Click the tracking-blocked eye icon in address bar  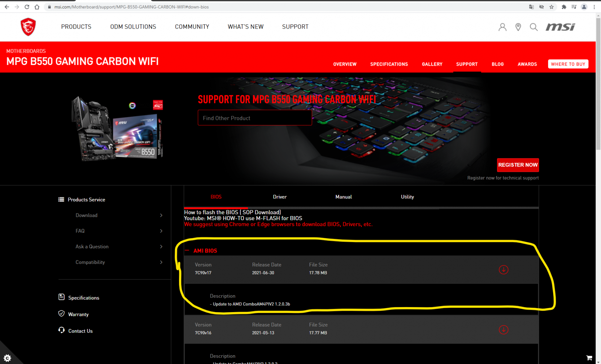tap(542, 7)
